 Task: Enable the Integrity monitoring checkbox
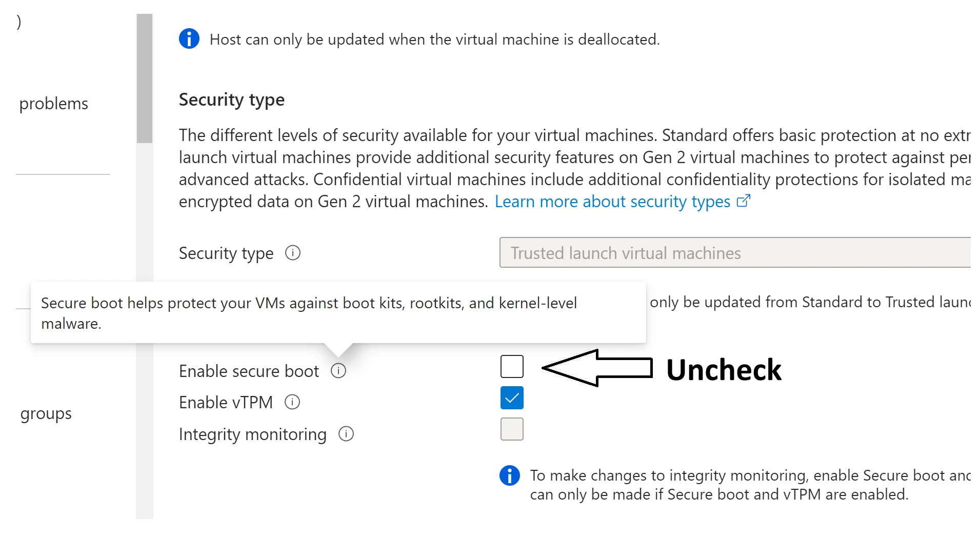point(511,429)
